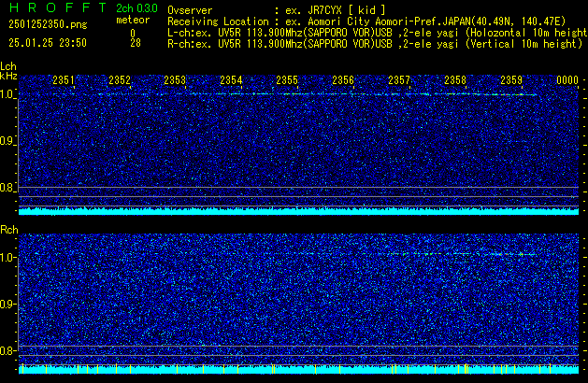
Task: Click the HROFFT title text
Action: coord(58,7)
